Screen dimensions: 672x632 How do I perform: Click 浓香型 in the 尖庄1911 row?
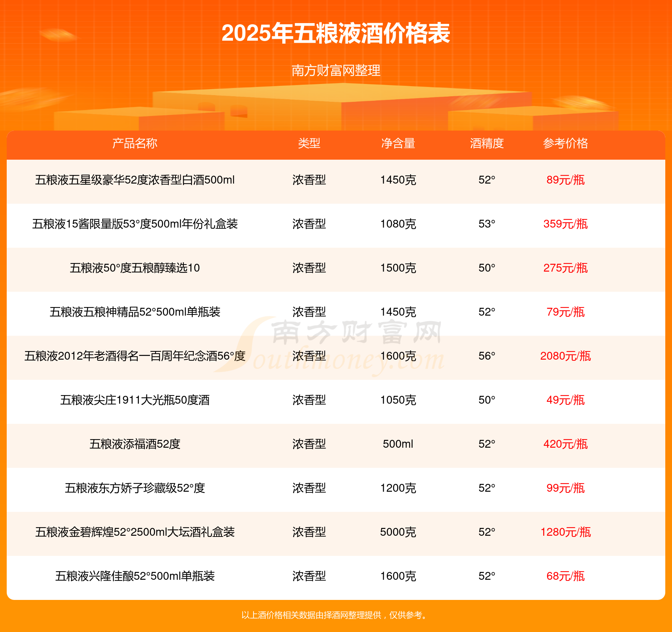coord(309,400)
